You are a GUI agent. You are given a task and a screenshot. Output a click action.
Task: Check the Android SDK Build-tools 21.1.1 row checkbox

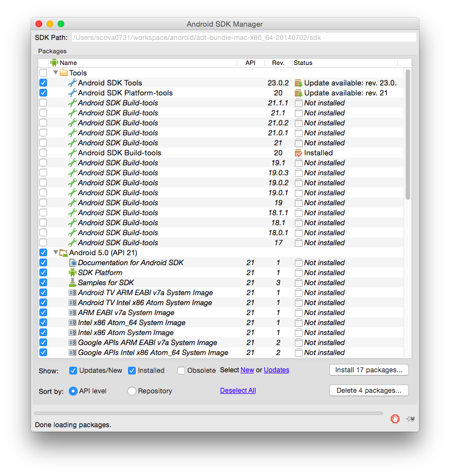[43, 103]
